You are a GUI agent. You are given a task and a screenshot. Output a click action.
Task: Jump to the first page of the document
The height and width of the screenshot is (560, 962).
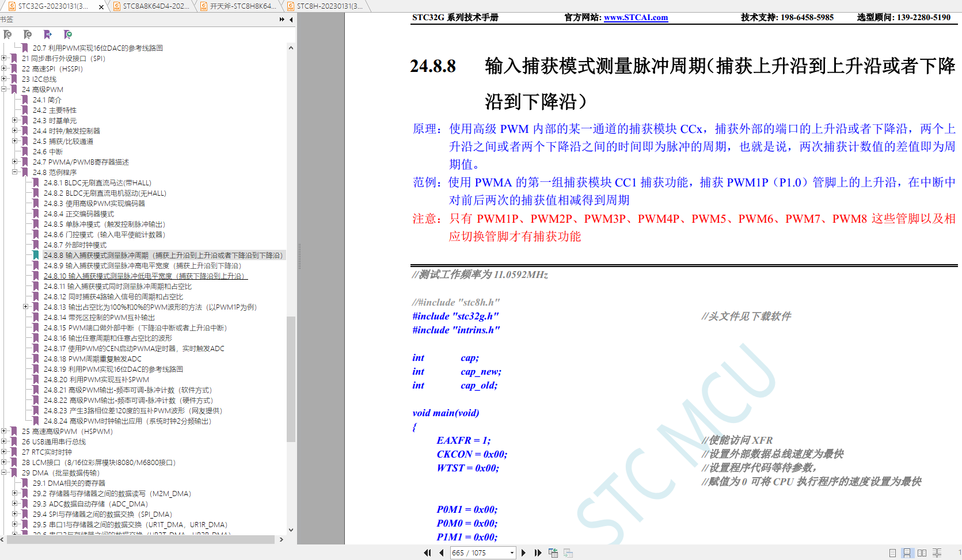[x=427, y=553]
